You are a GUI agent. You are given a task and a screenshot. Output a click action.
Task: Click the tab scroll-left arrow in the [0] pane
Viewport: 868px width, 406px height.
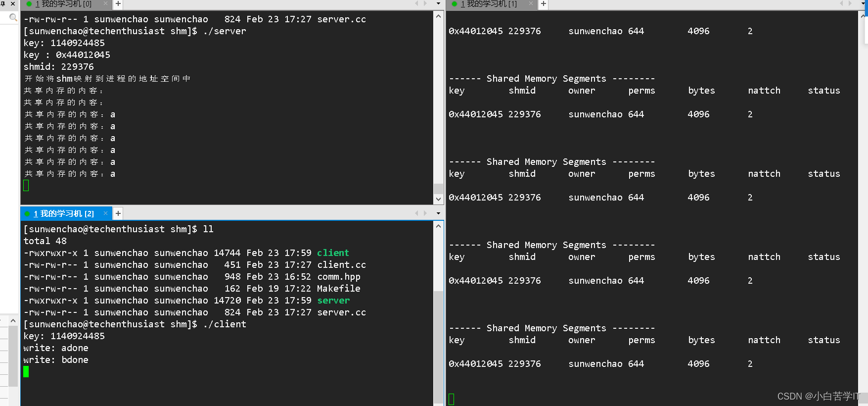[417, 3]
